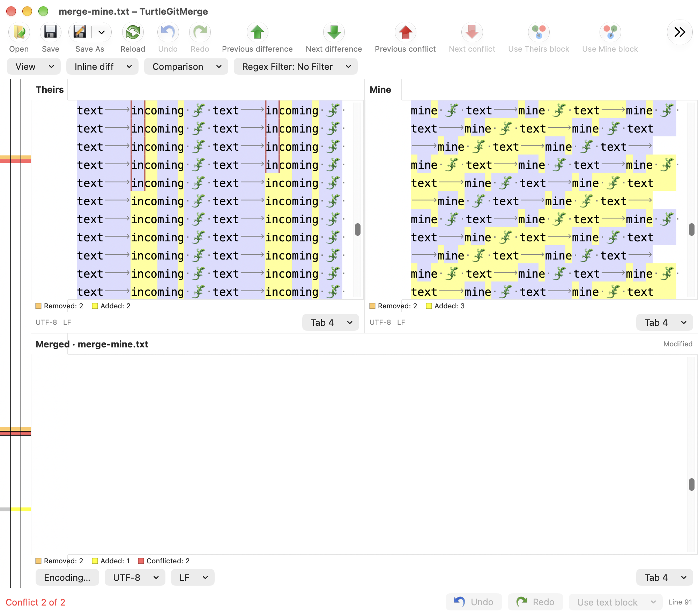Viewport: 698px width, 616px height.
Task: Click the Merged merge-mine.txt title
Action: [92, 344]
